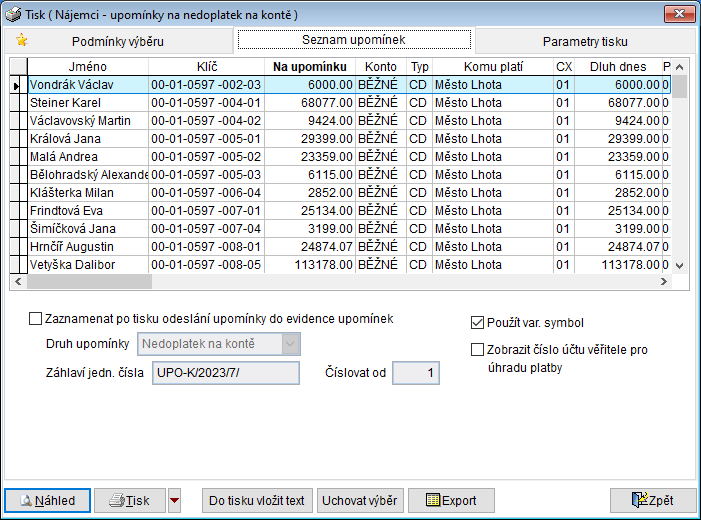Open the Druh upomínky dropdown
The image size is (701, 520).
point(291,344)
